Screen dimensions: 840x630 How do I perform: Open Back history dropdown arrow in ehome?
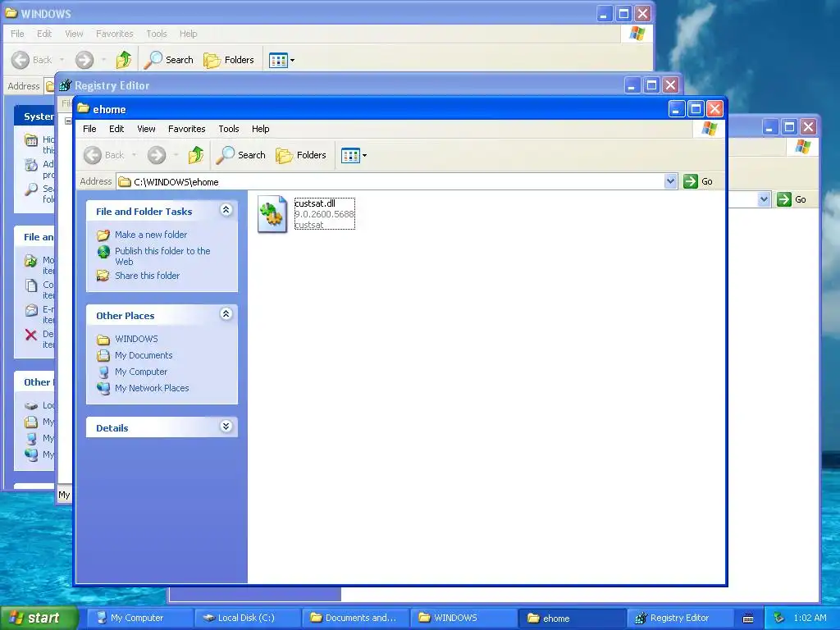coord(134,155)
